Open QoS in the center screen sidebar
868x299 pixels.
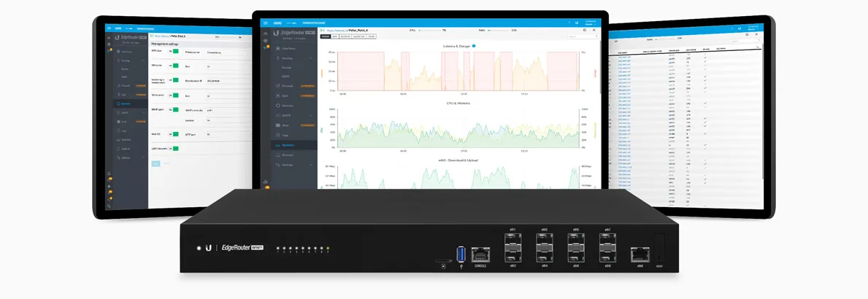pos(285,96)
